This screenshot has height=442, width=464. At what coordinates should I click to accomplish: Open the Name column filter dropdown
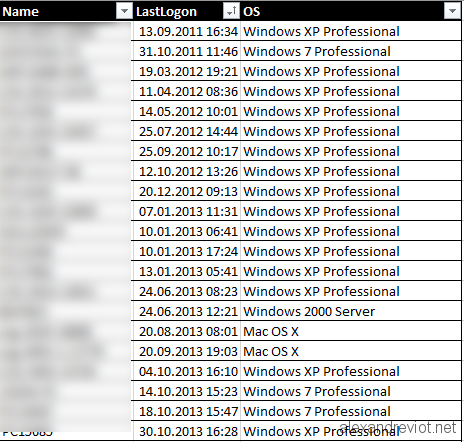(x=124, y=11)
